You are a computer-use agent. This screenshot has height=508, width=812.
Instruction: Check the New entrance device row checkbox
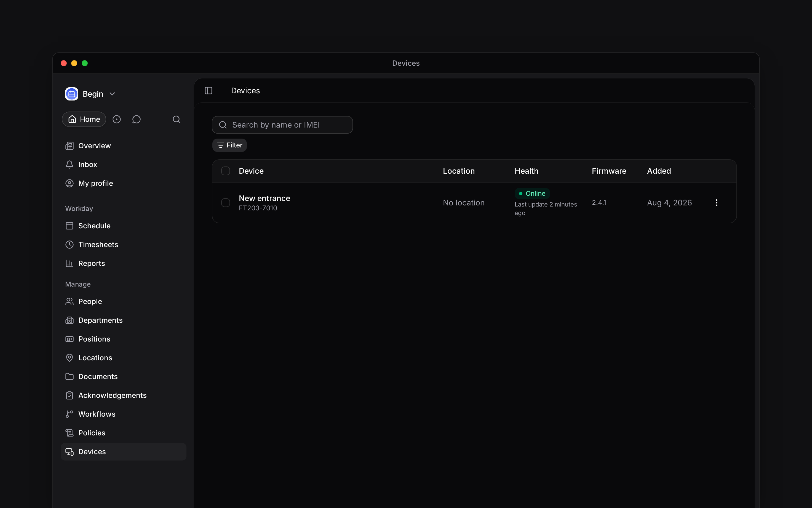pyautogui.click(x=226, y=203)
